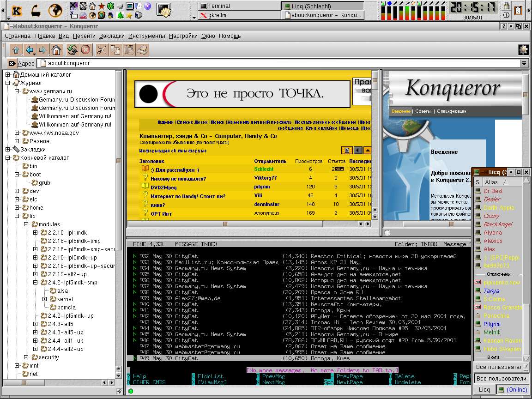The width and height of the screenshot is (532, 399).
Task: Open the Klipper clipboard icon in the tray
Action: tap(518, 11)
